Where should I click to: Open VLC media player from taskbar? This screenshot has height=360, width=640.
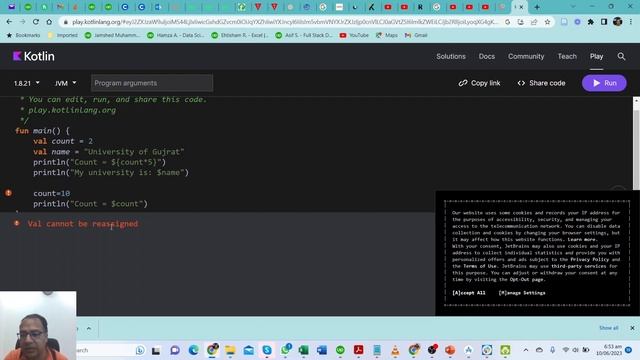(x=395, y=350)
